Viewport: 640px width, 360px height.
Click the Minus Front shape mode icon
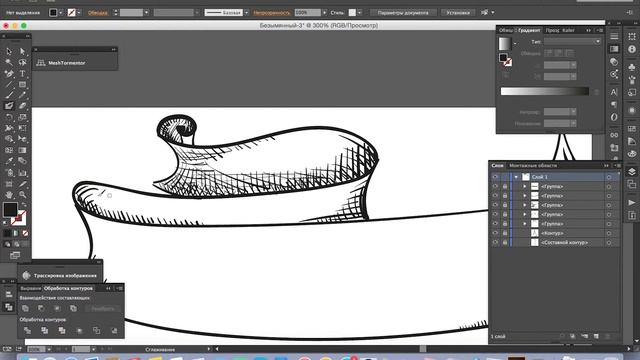41,309
